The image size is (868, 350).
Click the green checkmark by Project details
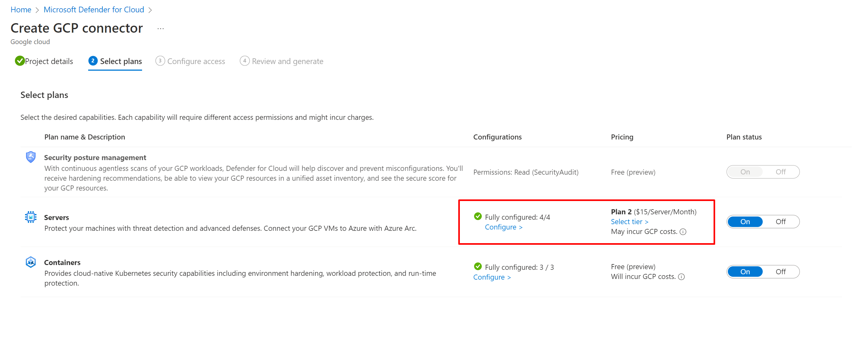click(x=20, y=61)
